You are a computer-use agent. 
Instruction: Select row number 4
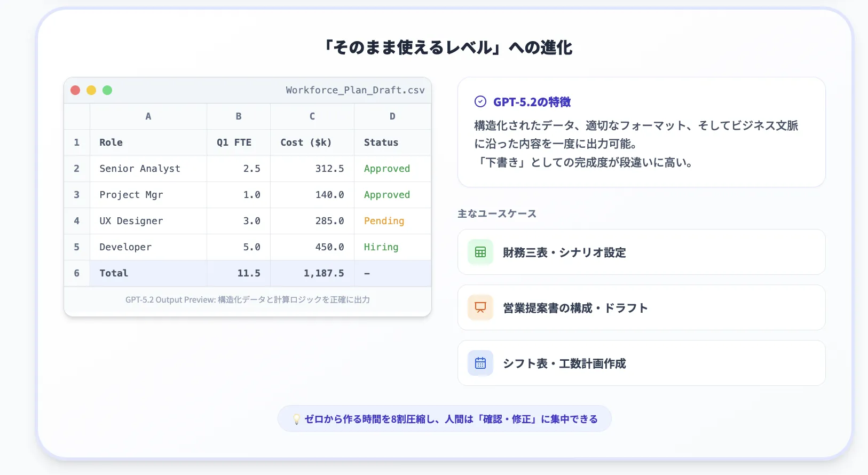[x=77, y=221]
